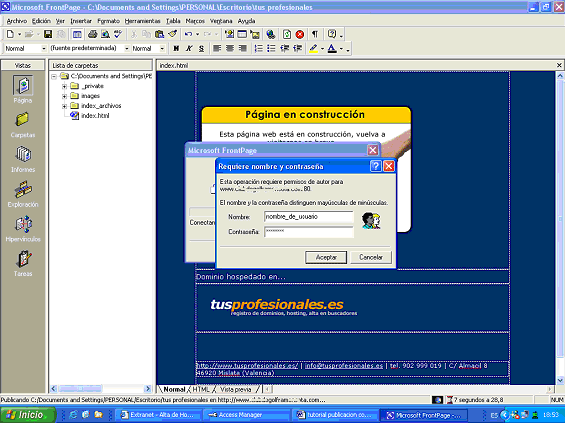Select the Format Painter brush icon

click(173, 34)
